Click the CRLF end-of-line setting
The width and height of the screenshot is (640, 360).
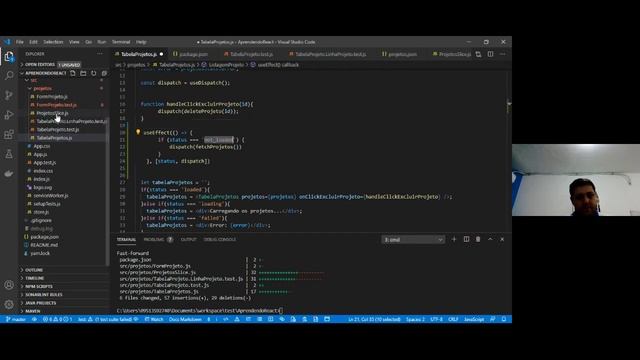click(x=453, y=319)
